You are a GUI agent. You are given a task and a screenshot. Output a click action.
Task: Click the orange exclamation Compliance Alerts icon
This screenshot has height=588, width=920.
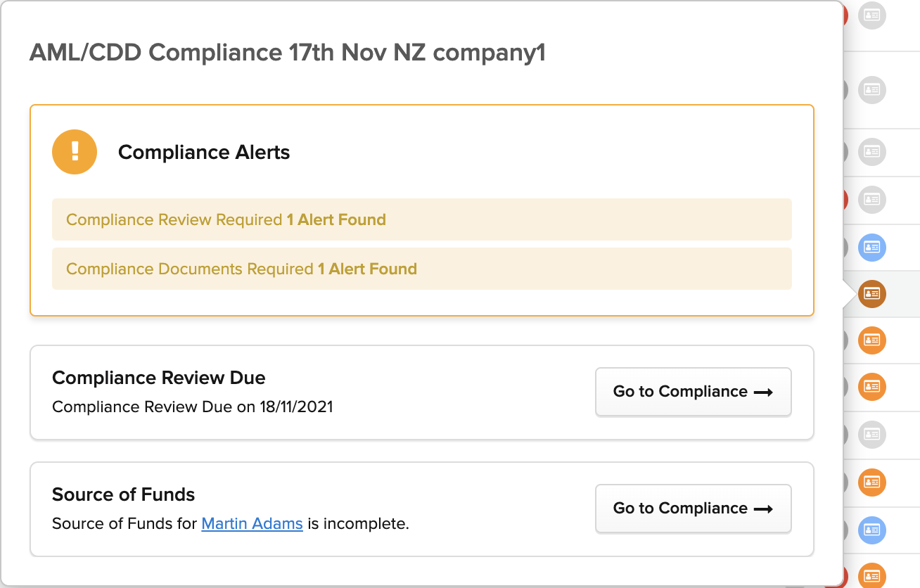[x=75, y=152]
